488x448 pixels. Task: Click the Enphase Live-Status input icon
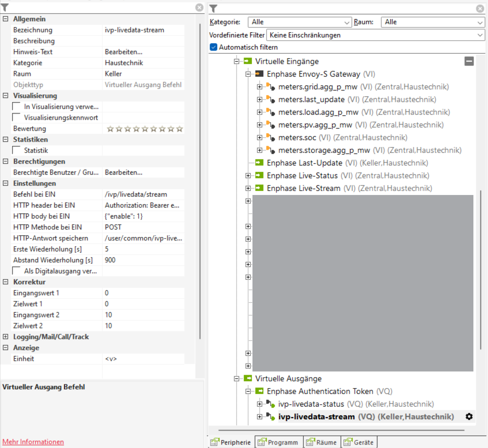click(259, 175)
